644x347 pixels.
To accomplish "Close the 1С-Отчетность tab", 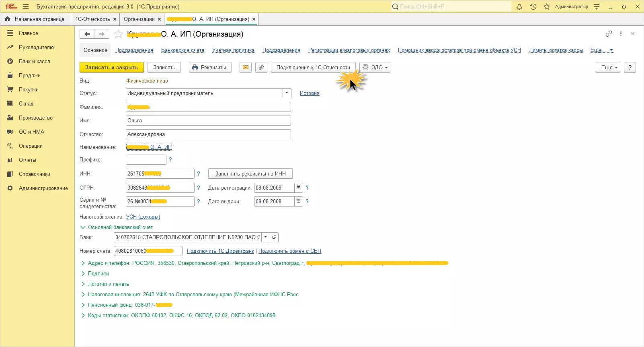I will pyautogui.click(x=115, y=19).
